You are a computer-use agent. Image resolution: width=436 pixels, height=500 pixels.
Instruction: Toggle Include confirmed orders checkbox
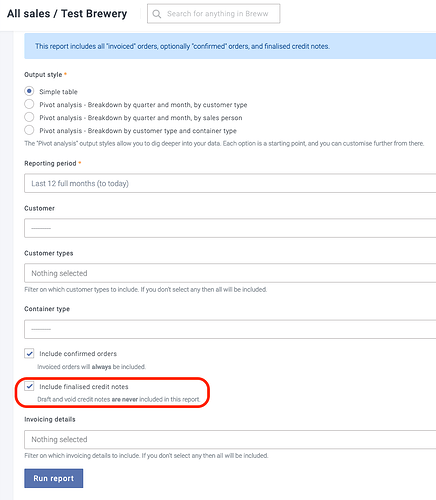click(x=29, y=353)
